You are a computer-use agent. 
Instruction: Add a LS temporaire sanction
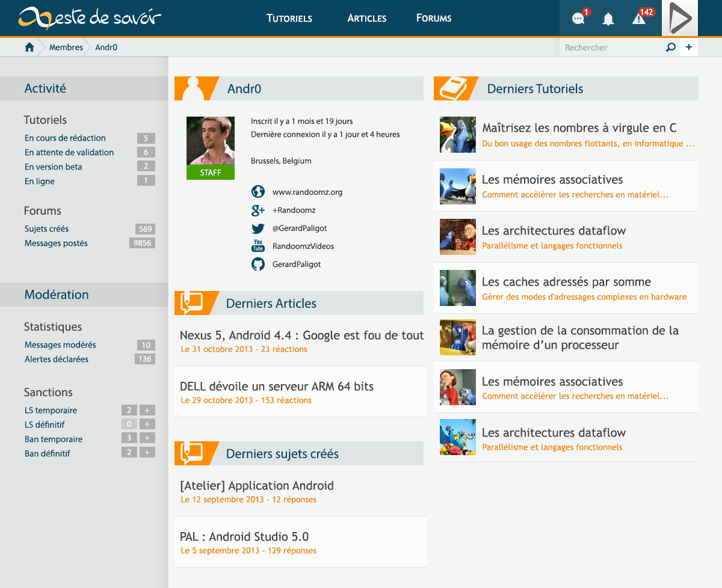[147, 410]
